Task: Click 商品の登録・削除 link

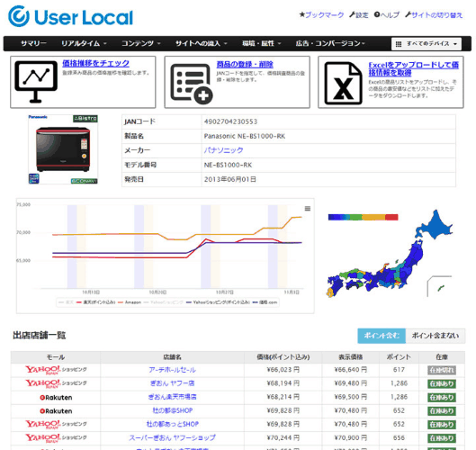Action: 245,65
